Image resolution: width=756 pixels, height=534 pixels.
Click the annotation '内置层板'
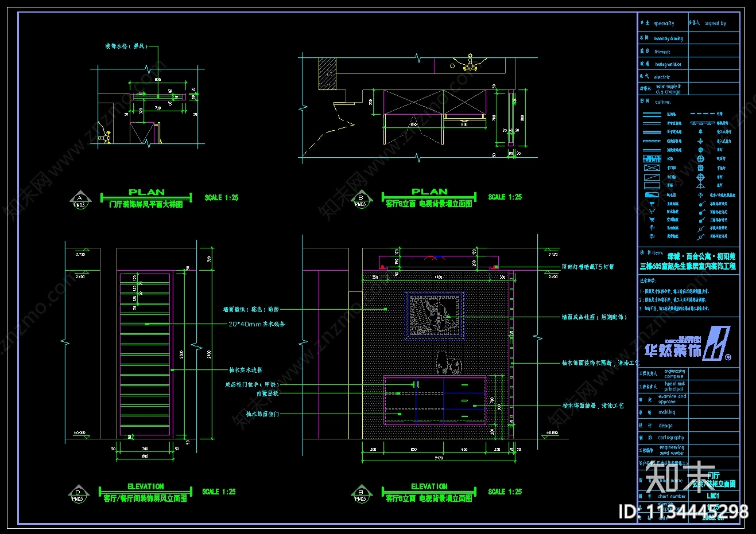pos(267,393)
